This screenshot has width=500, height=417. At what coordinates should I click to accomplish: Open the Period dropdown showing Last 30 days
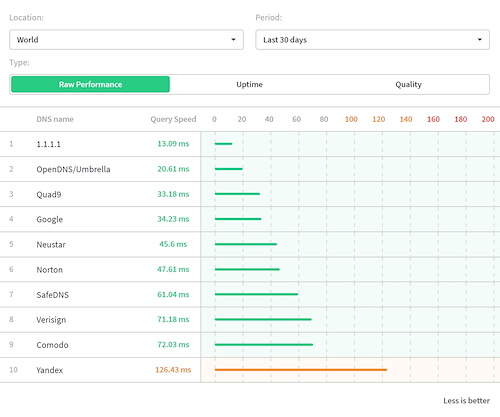tap(372, 40)
